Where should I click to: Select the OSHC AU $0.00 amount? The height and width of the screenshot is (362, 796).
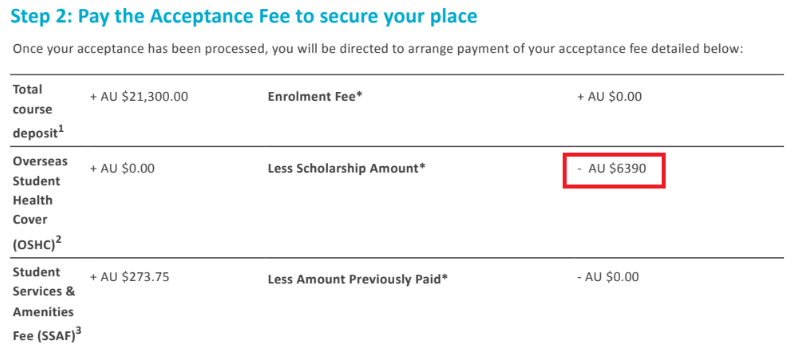122,168
